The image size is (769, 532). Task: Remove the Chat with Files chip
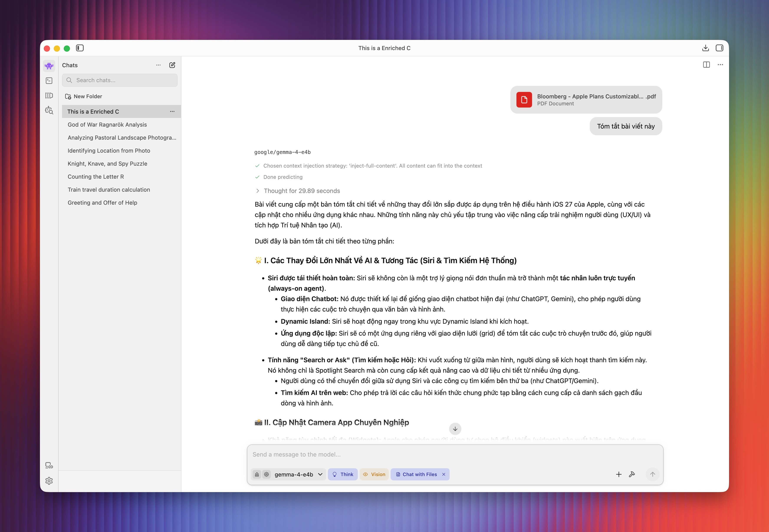[x=444, y=474]
